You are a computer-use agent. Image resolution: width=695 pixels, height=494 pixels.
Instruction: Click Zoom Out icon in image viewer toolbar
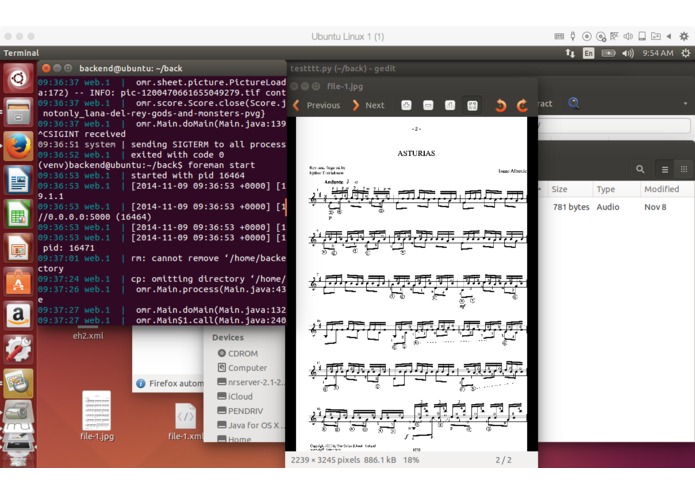click(428, 105)
